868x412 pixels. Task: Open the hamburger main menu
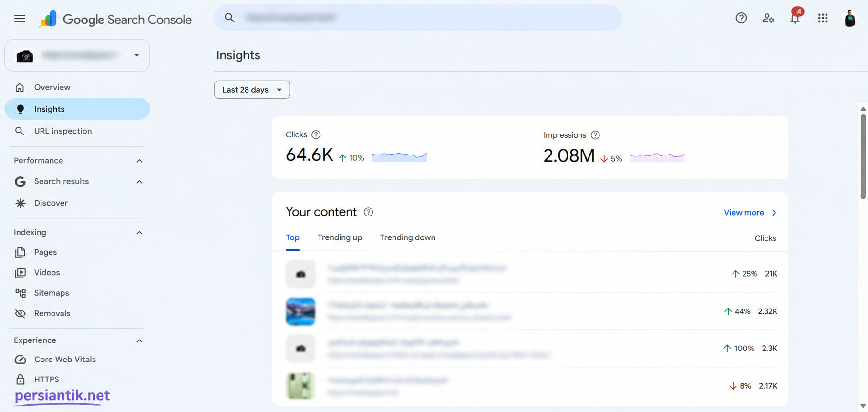pyautogui.click(x=20, y=19)
